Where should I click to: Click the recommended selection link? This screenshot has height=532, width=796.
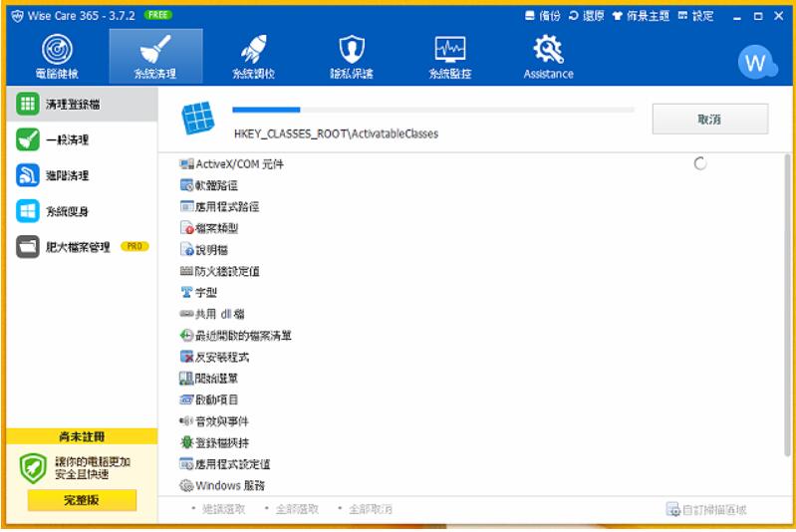tap(223, 509)
